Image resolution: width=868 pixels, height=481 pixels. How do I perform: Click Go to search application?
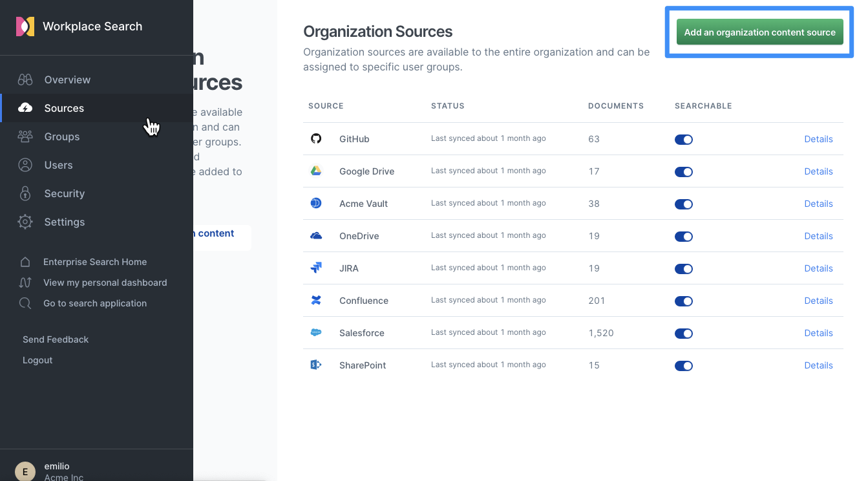coord(95,303)
